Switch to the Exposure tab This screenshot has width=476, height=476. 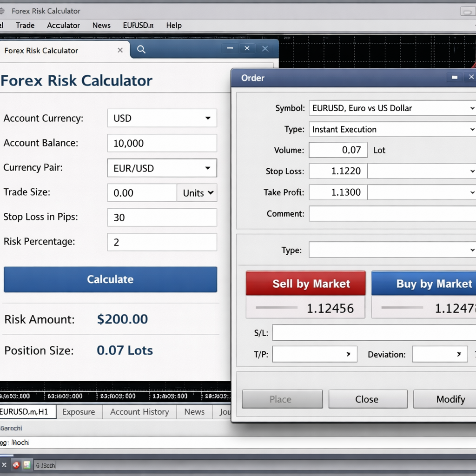tap(79, 412)
